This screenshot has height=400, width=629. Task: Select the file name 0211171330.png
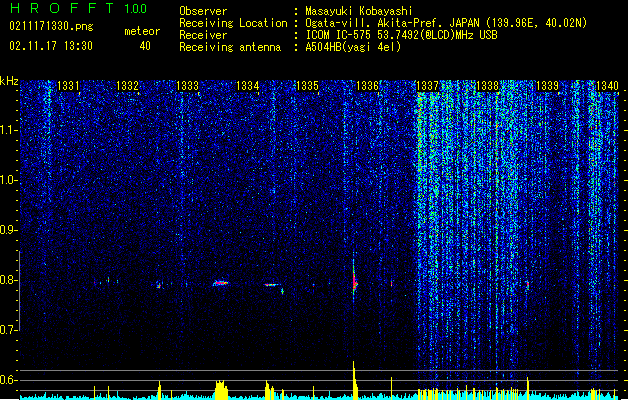(51, 26)
